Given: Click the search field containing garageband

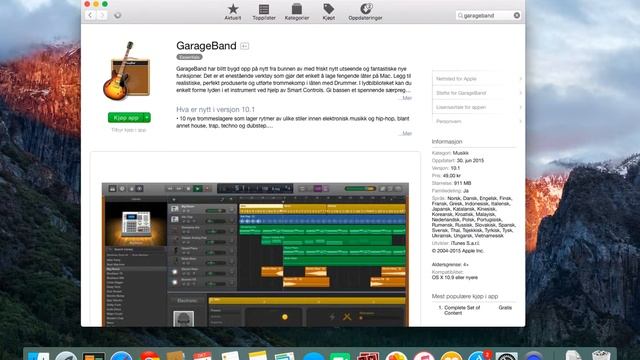Looking at the screenshot, I should pyautogui.click(x=488, y=16).
